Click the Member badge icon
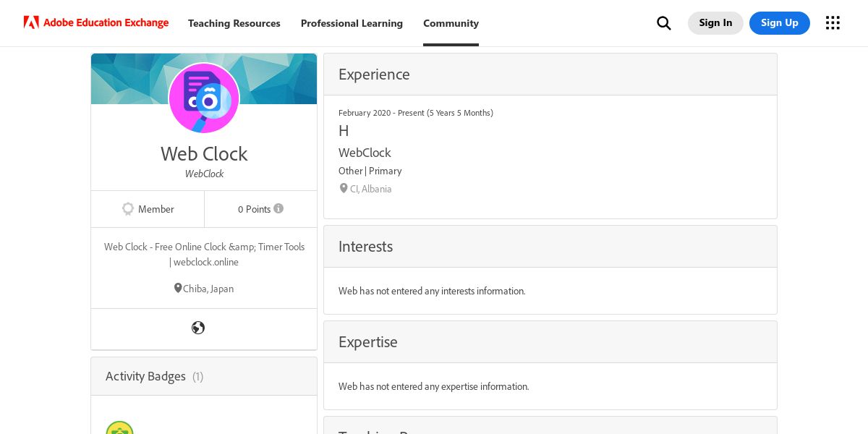 [x=128, y=209]
